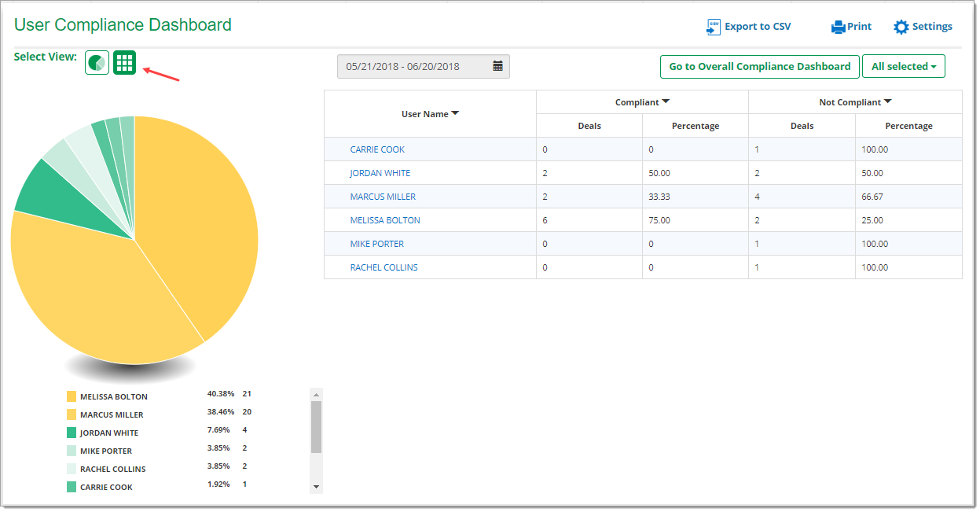The image size is (980, 512).
Task: Click the MARCUS MILLER legend color swatch
Action: (x=72, y=414)
